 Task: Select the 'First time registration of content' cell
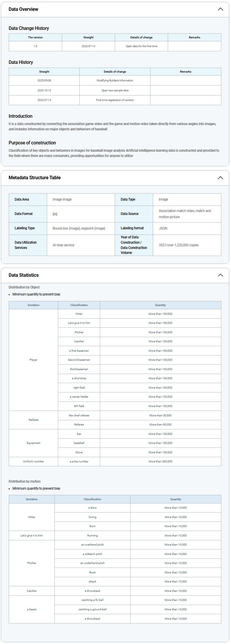[115, 100]
